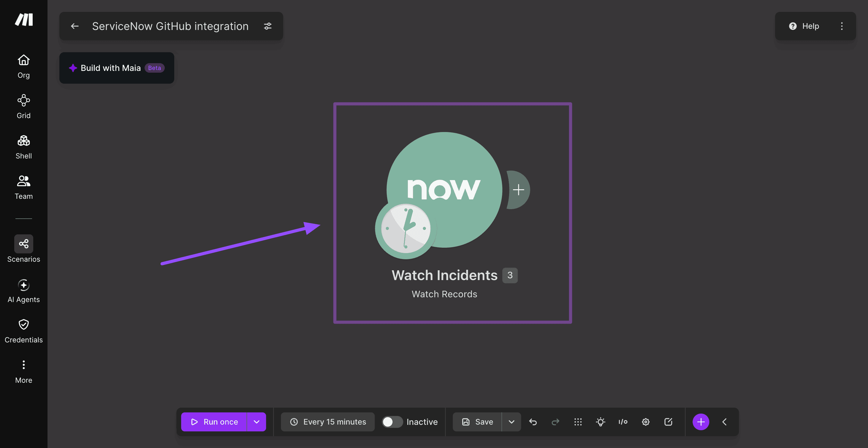Screen dimensions: 868x448
Task: Click the Run once button
Action: coord(214,422)
